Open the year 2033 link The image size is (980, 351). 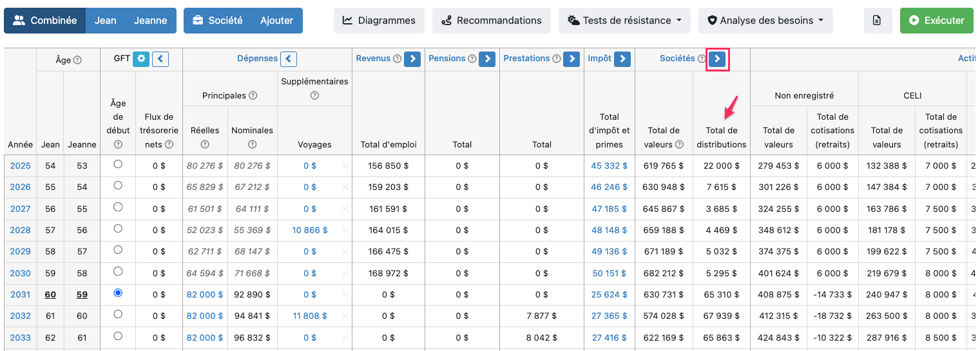[x=20, y=337]
